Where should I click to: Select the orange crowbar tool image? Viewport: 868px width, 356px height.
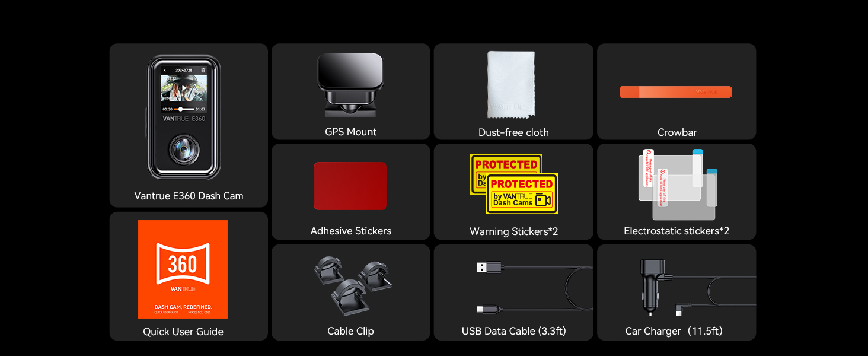pyautogui.click(x=675, y=92)
